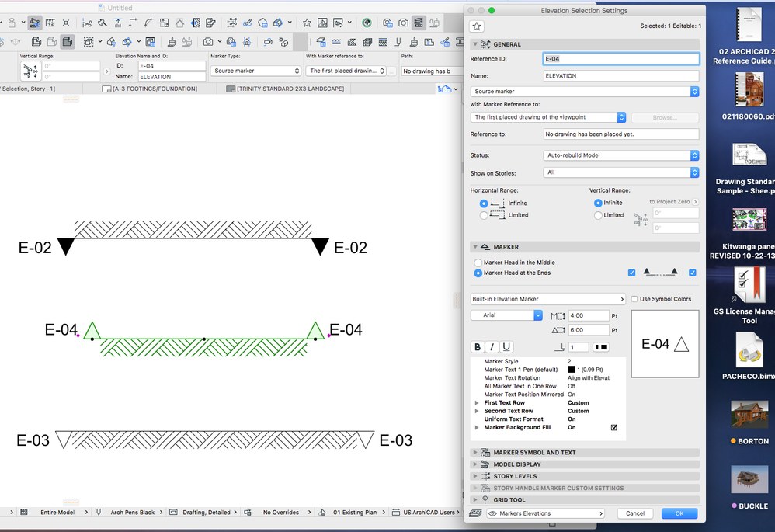Click the Favorites star icon in the toolbar
Image resolution: width=775 pixels, height=532 pixels.
click(x=307, y=23)
